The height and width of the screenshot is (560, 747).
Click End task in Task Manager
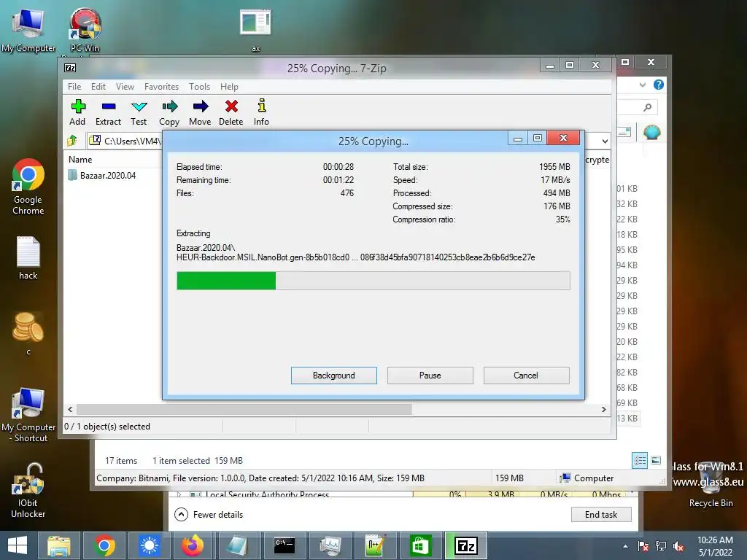[x=601, y=514]
